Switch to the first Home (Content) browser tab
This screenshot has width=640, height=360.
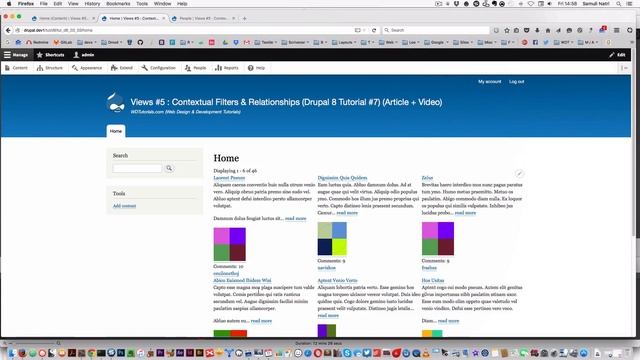click(63, 18)
